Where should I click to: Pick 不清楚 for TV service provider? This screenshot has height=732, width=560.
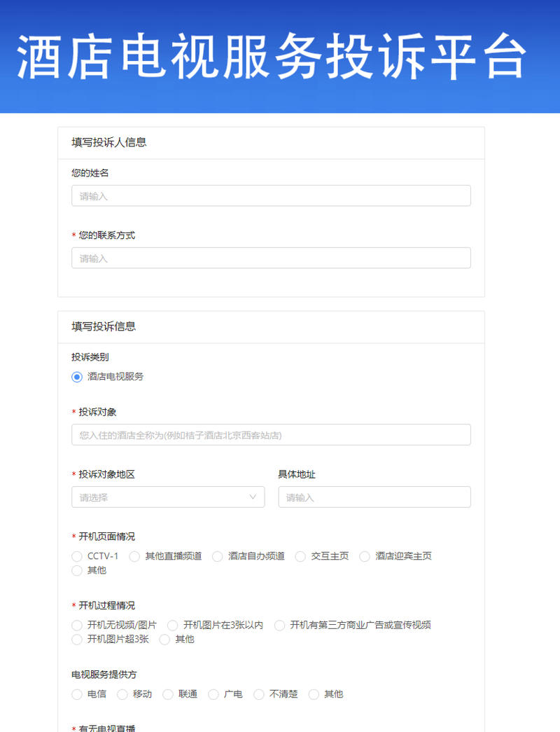[x=259, y=694]
